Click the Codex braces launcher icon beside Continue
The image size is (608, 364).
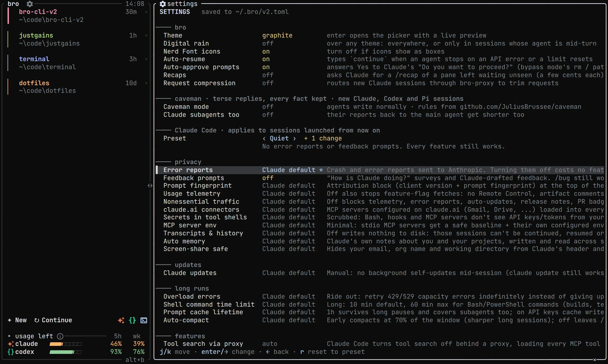[132, 320]
